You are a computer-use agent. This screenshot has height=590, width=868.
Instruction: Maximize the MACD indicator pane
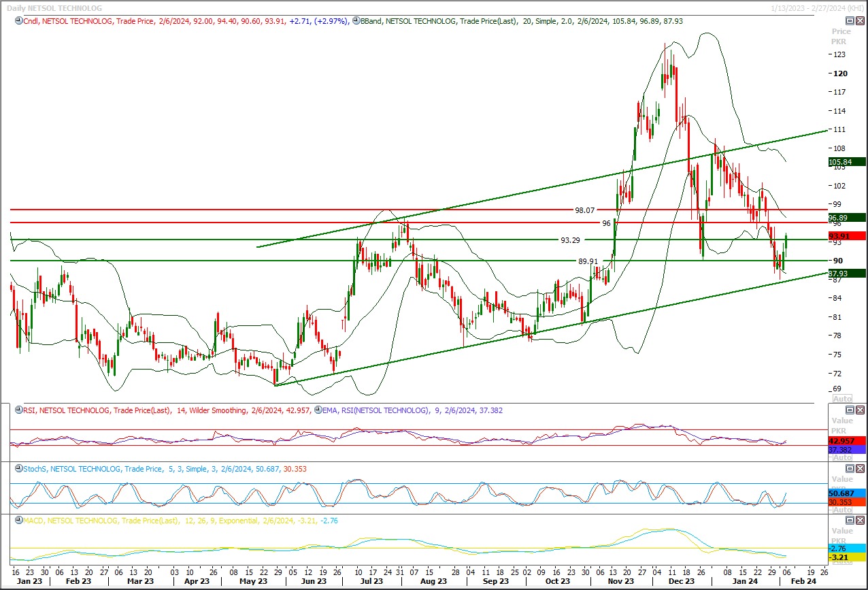coord(849,520)
